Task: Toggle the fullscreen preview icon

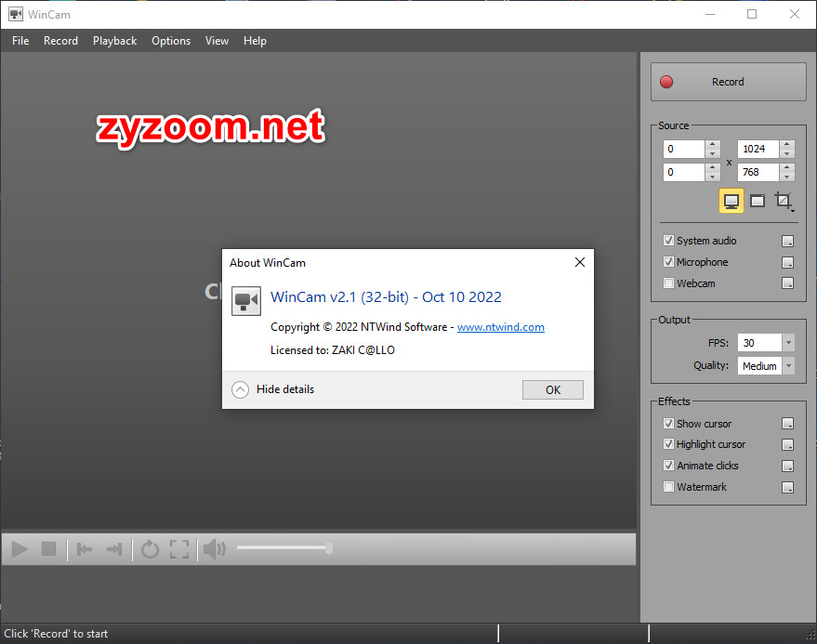Action: coord(179,548)
